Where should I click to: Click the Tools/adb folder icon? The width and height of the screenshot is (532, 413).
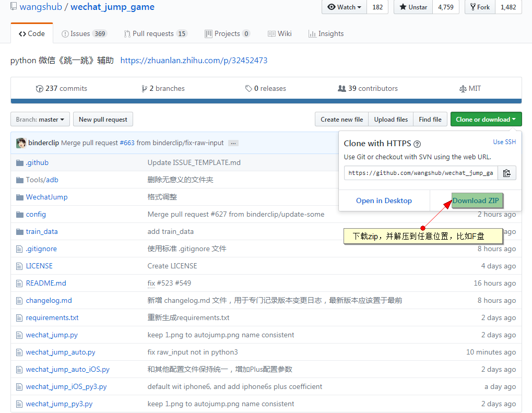tap(20, 180)
